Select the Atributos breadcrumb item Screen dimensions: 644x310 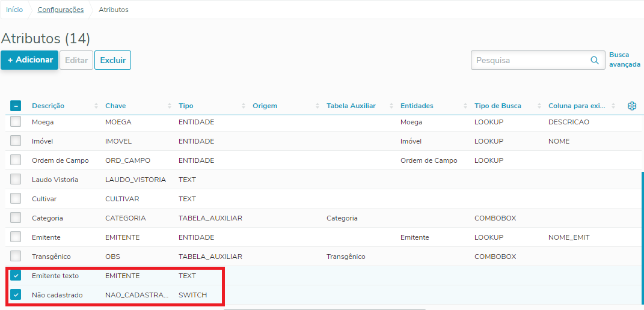pyautogui.click(x=114, y=10)
